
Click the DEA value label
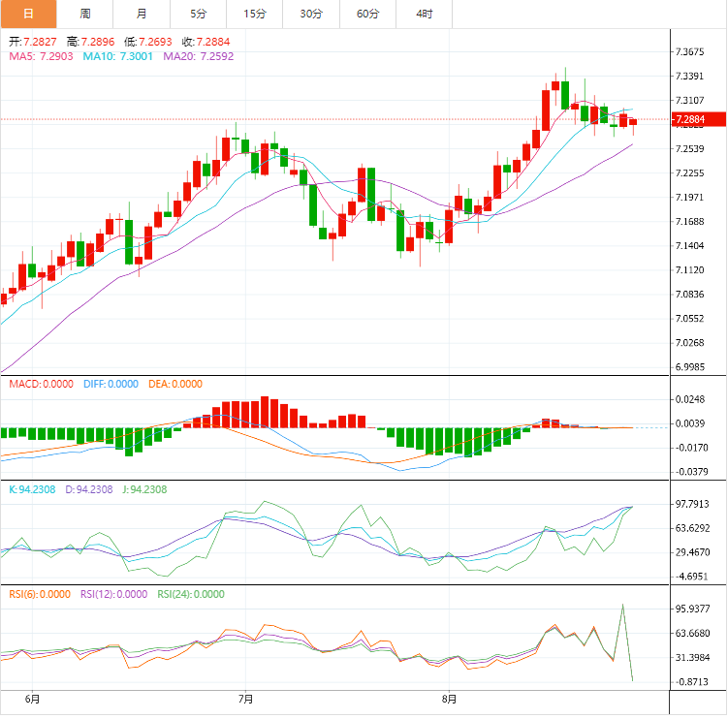click(175, 384)
